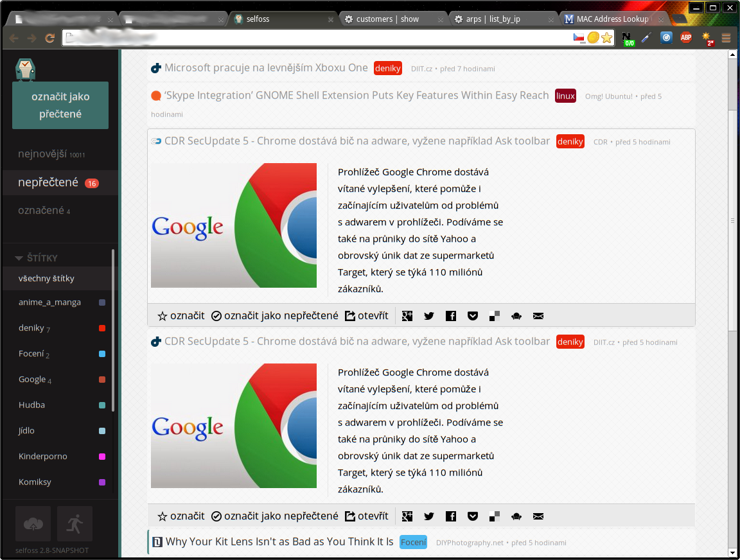The width and height of the screenshot is (740, 560).
Task: Click the bookmark star in address bar
Action: pyautogui.click(x=607, y=38)
